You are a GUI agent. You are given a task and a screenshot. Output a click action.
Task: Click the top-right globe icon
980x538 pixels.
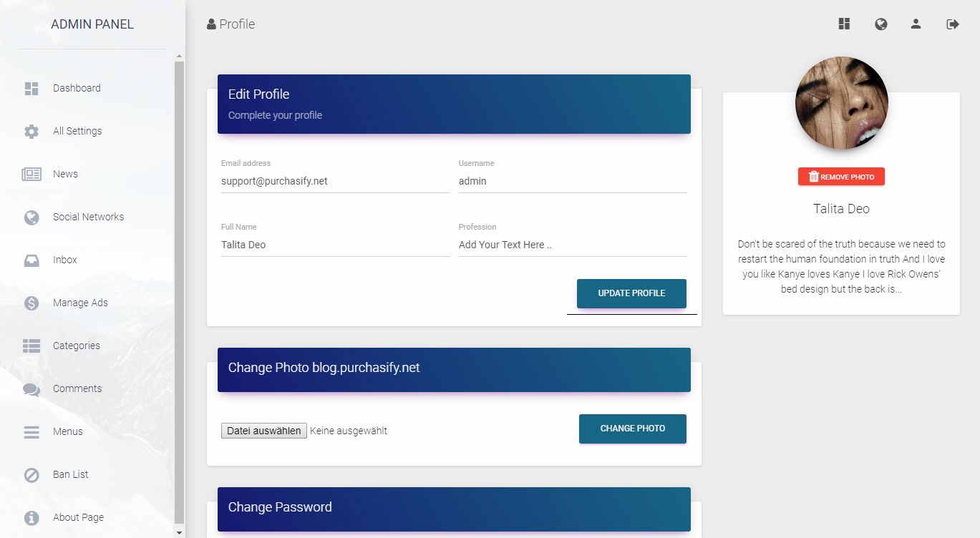[881, 24]
